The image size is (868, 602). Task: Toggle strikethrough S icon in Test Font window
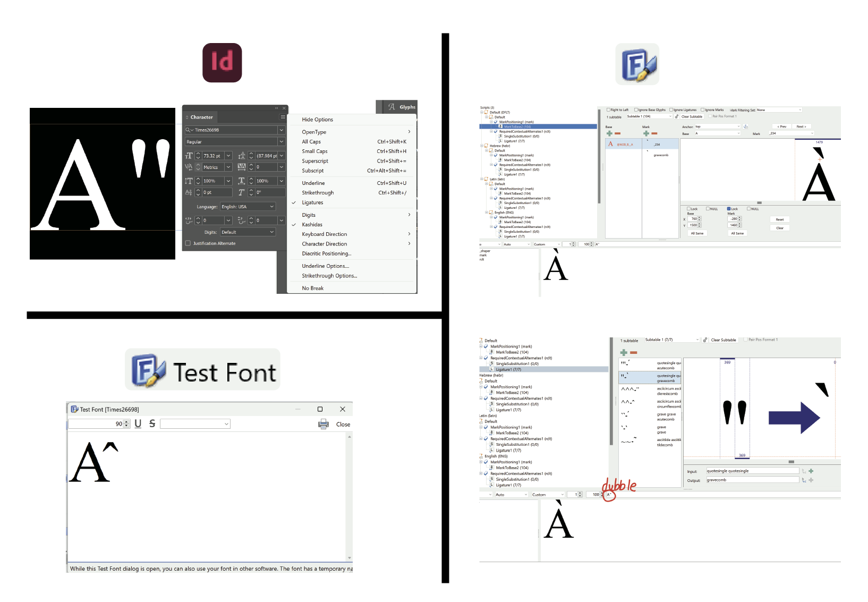point(152,423)
